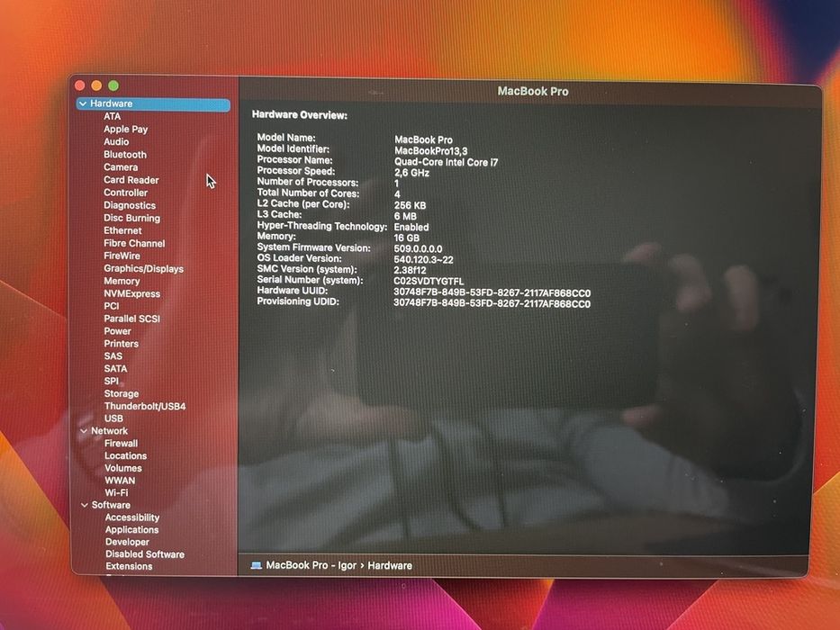Viewport: 840px width, 630px height.
Task: Open Firewall under Network
Action: 121,443
